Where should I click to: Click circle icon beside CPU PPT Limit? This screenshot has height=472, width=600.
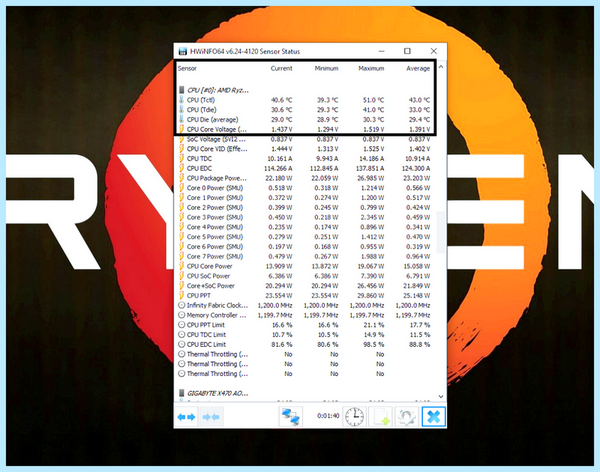click(182, 325)
